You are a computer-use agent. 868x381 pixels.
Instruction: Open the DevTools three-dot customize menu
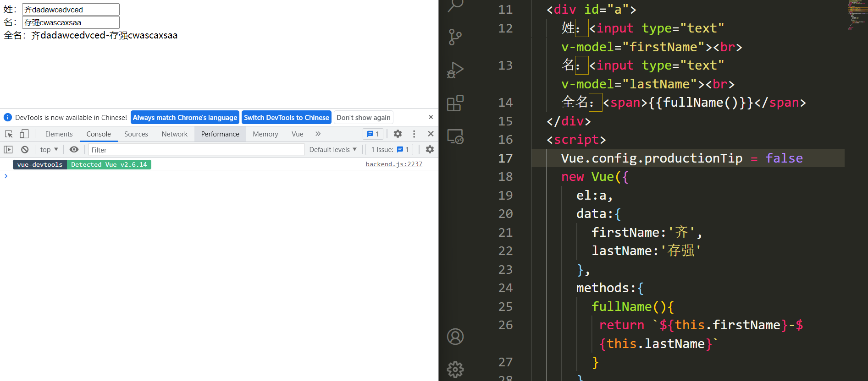[x=414, y=134]
